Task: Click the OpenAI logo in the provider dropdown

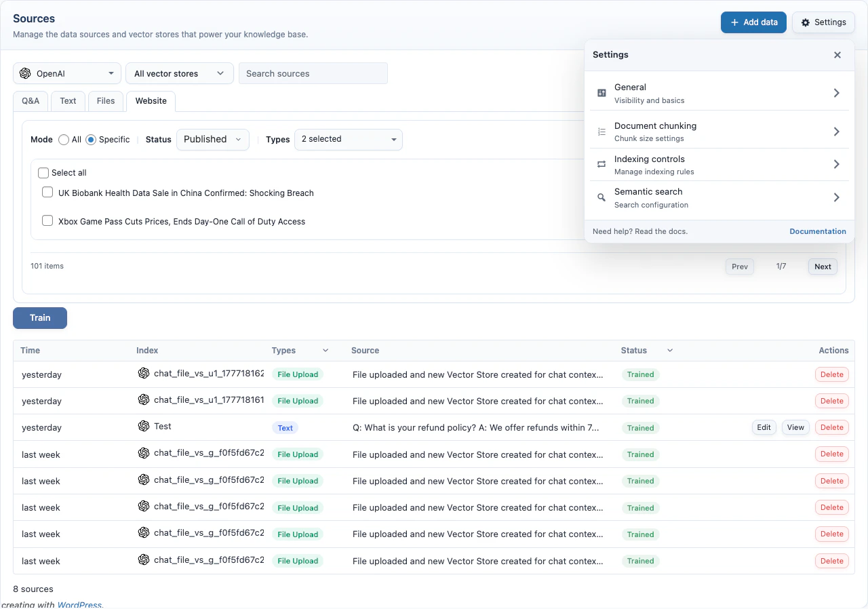Action: click(x=26, y=73)
